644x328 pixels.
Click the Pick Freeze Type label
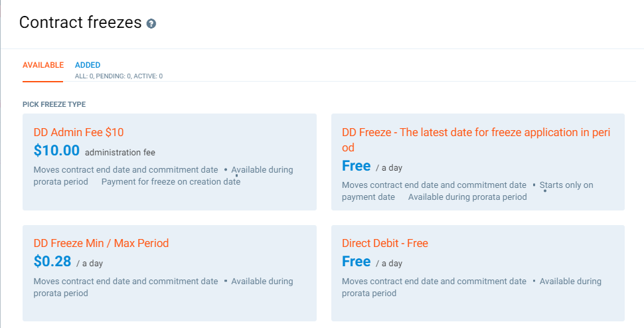tap(54, 104)
